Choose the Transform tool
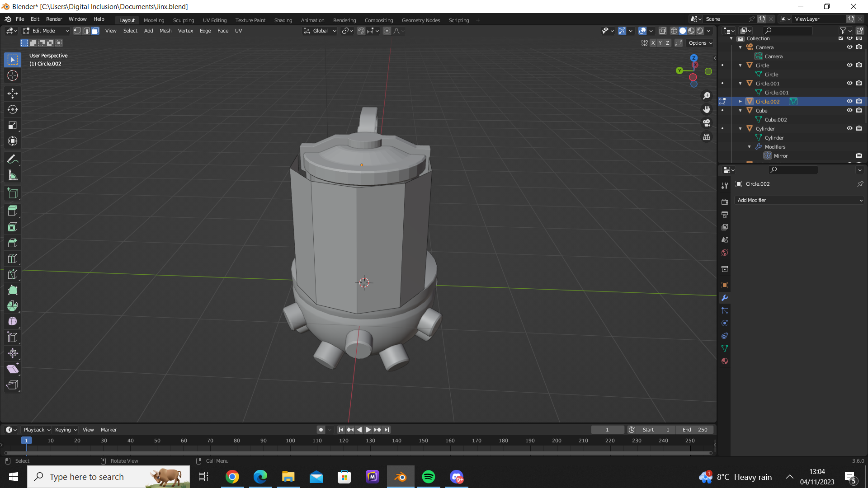 (x=13, y=141)
